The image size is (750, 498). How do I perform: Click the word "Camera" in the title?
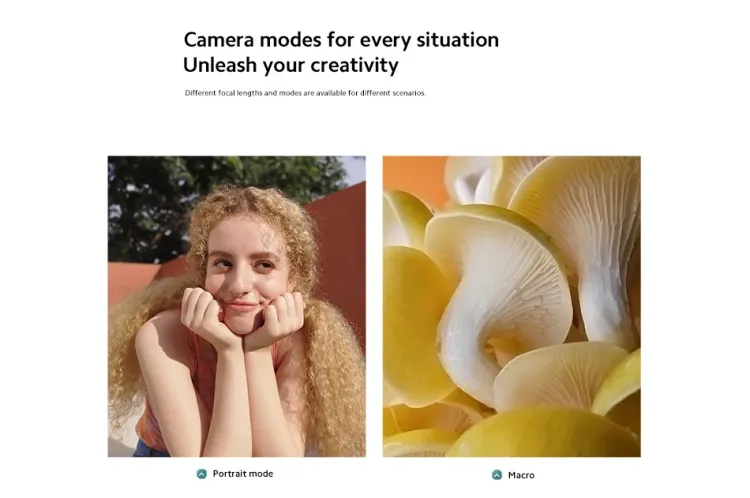[x=219, y=40]
